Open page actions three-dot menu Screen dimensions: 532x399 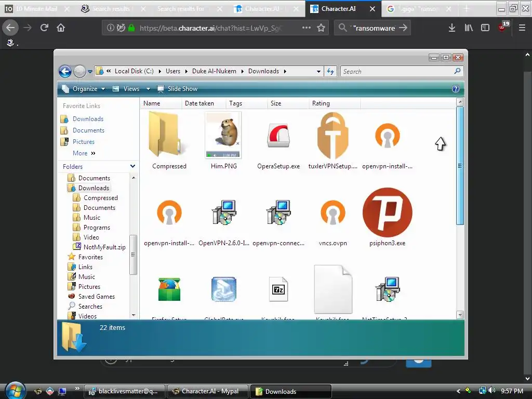point(307,28)
